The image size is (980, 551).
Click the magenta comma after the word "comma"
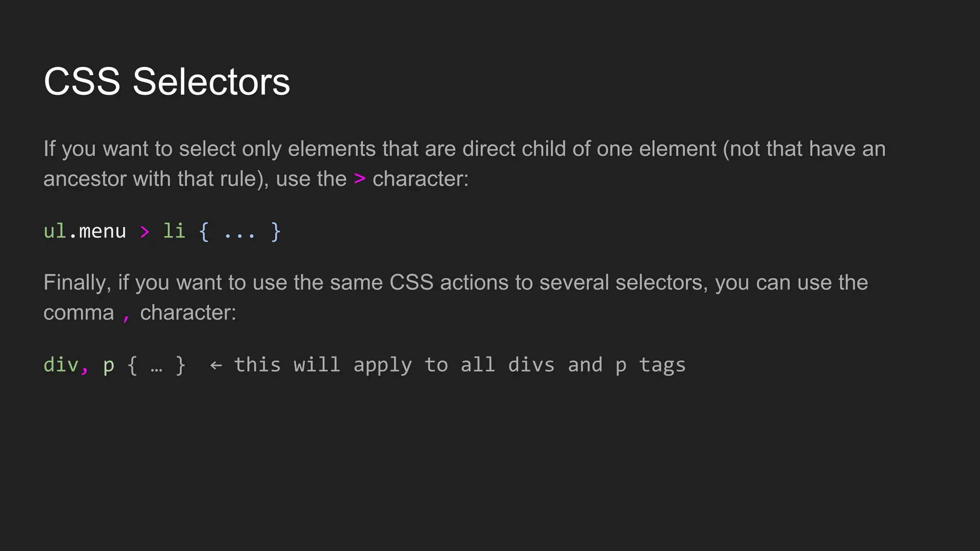tap(126, 316)
